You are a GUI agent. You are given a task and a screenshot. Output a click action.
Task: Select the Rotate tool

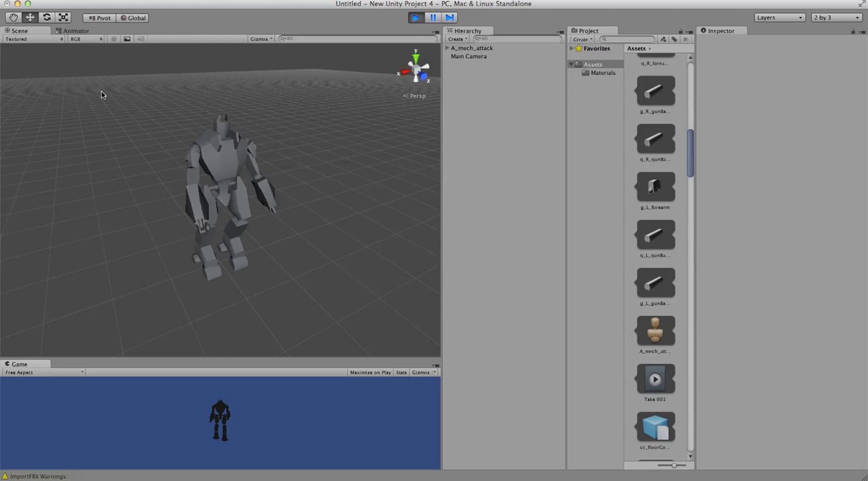47,17
